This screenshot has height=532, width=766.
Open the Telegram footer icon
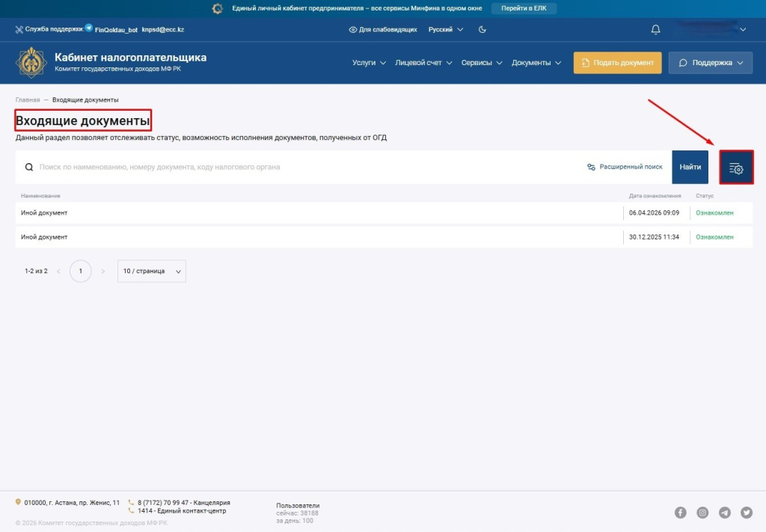pyautogui.click(x=725, y=513)
